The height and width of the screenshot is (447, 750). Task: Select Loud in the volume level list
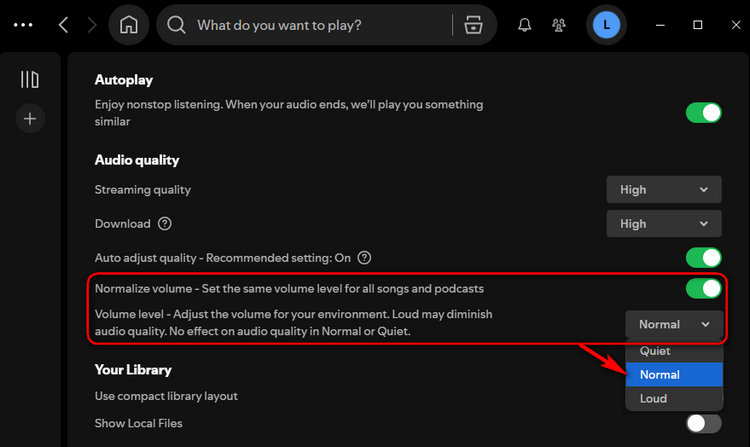coord(674,398)
